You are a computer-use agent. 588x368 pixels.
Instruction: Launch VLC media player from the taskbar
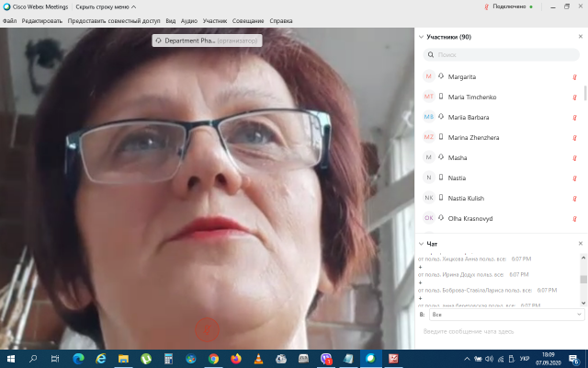pyautogui.click(x=258, y=359)
